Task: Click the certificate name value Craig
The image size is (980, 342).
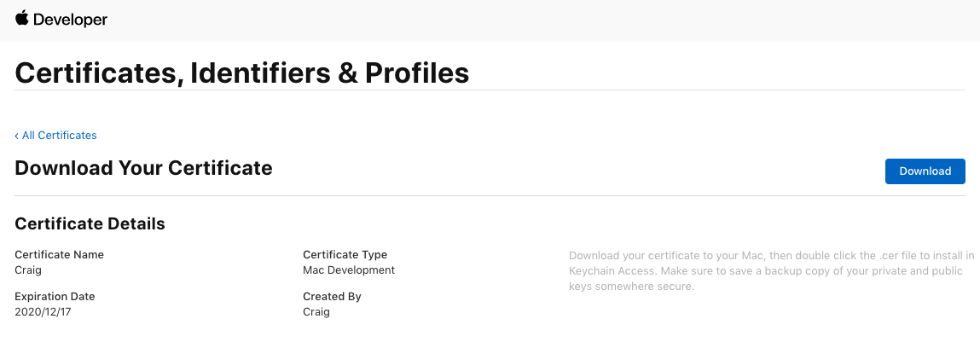Action: pos(27,270)
